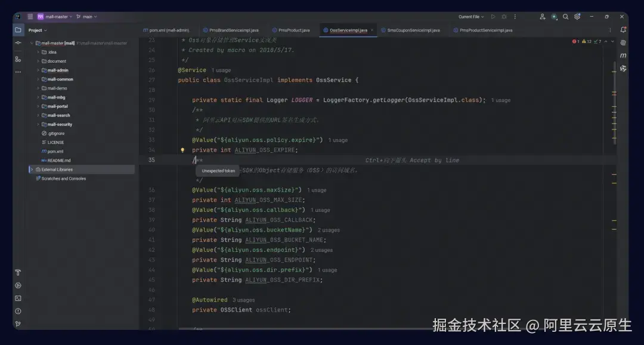644x345 pixels.
Task: Click the Search Everywhere magnifier
Action: (x=565, y=17)
